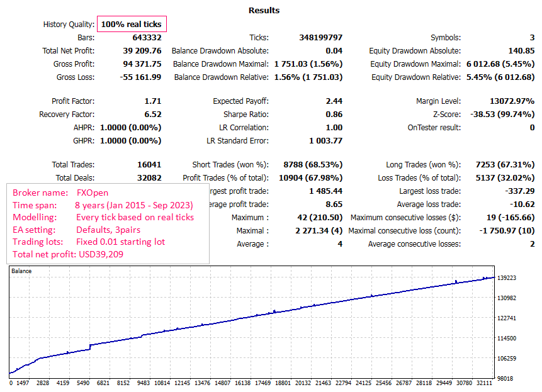Select the 130982 y-axis label

click(506, 298)
